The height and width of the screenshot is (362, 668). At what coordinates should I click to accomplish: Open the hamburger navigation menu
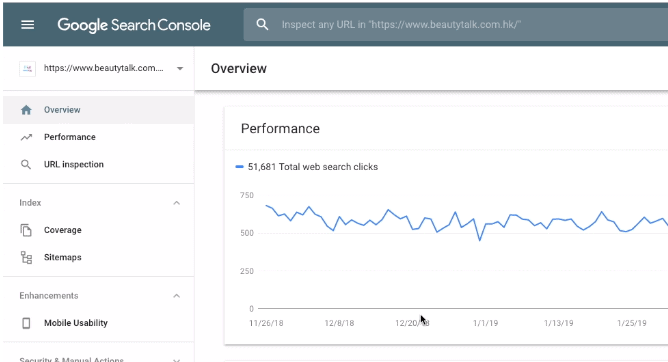click(28, 25)
